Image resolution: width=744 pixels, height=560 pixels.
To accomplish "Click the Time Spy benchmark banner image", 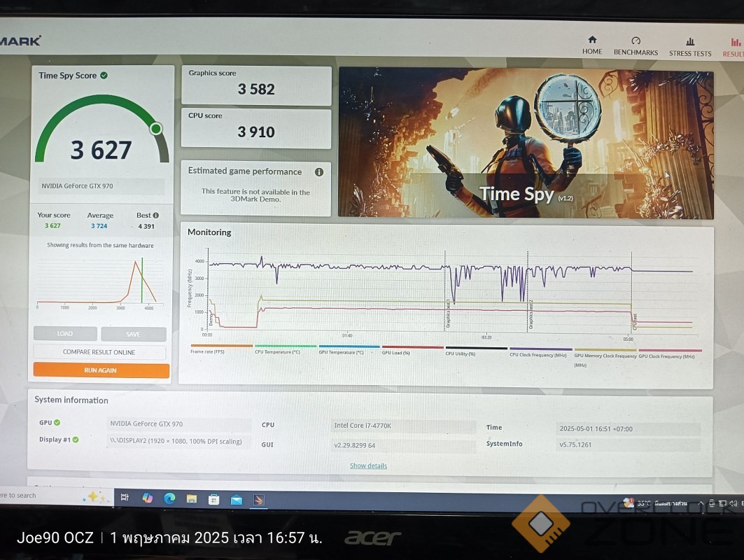I will (x=526, y=143).
